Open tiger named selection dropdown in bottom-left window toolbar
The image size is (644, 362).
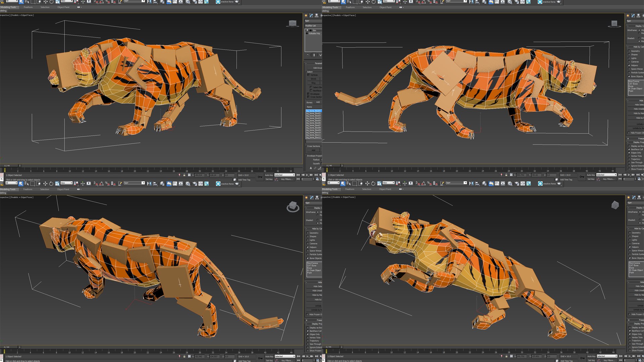134,183
